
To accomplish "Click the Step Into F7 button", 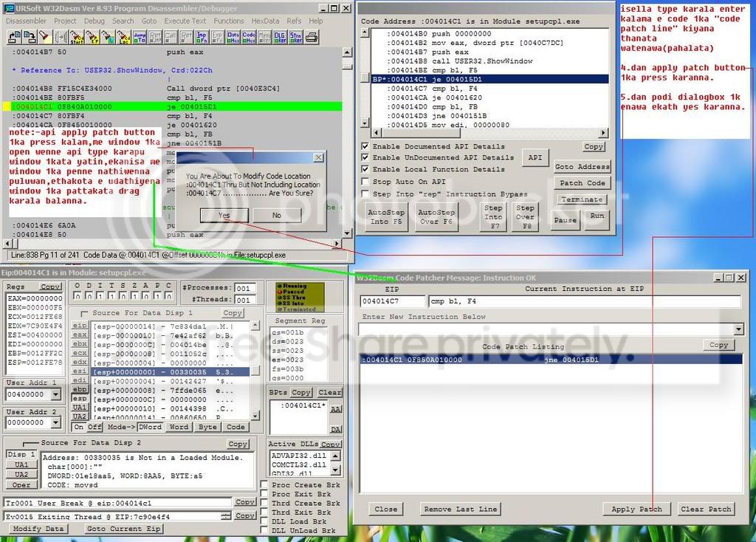I will click(x=493, y=216).
